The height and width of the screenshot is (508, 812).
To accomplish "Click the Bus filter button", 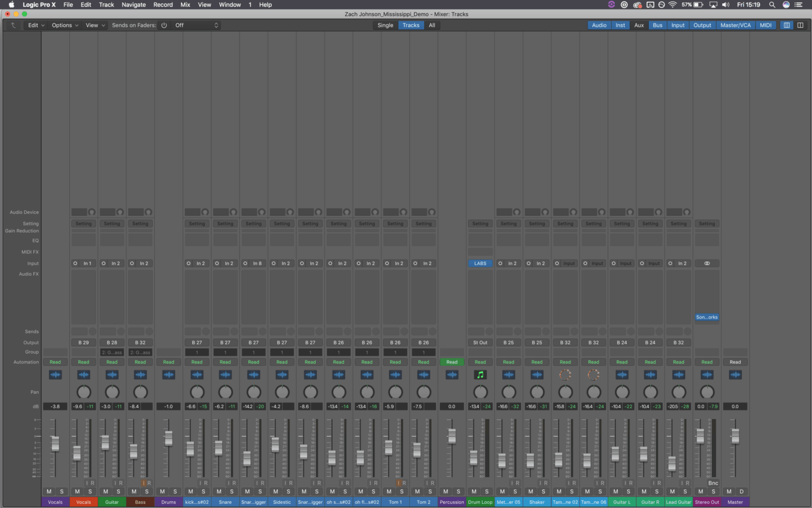I will click(x=657, y=25).
